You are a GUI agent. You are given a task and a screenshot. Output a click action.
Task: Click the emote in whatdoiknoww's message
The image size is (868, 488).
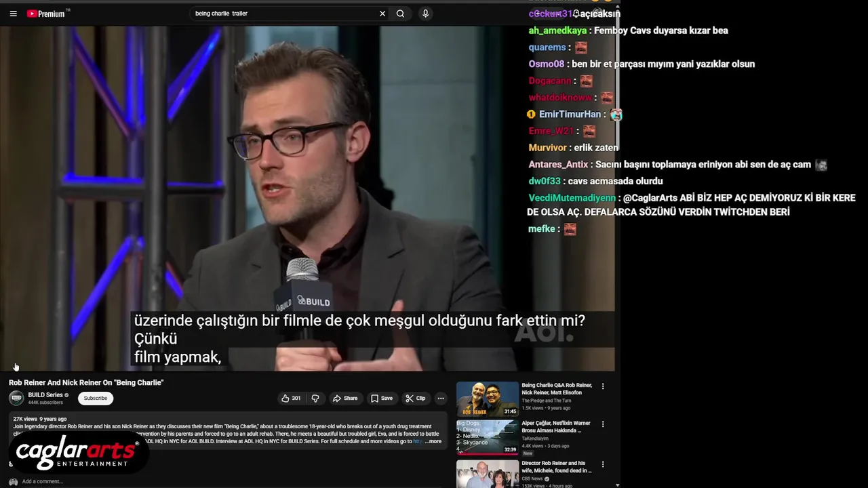click(x=607, y=98)
